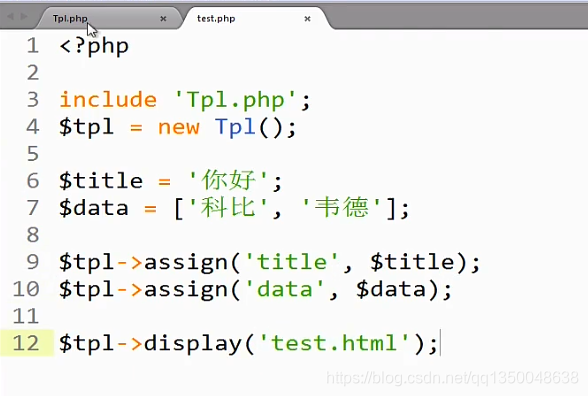Click line number 2 in gutter
588x396 pixels.
pyautogui.click(x=33, y=73)
